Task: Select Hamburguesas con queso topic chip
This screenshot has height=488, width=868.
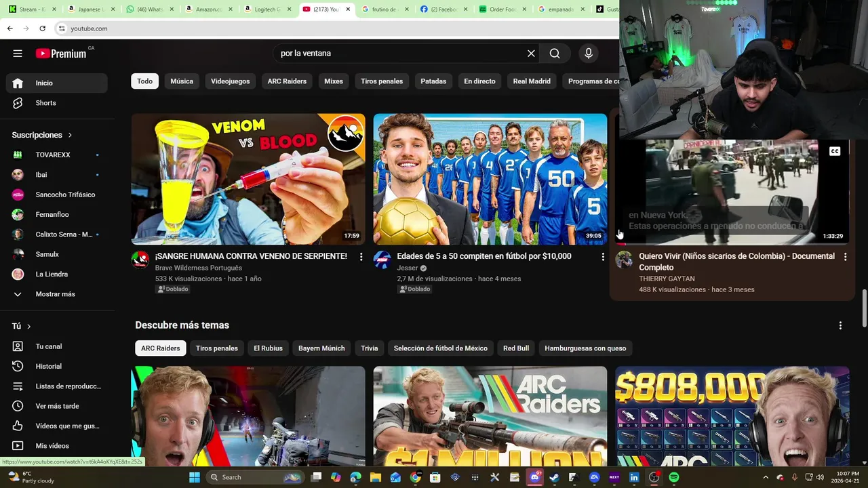Action: 585,348
